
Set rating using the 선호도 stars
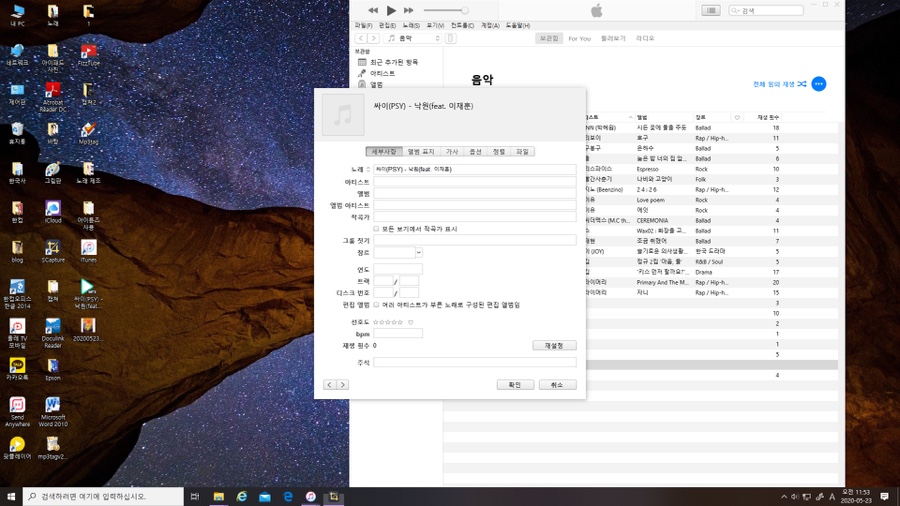tap(388, 322)
